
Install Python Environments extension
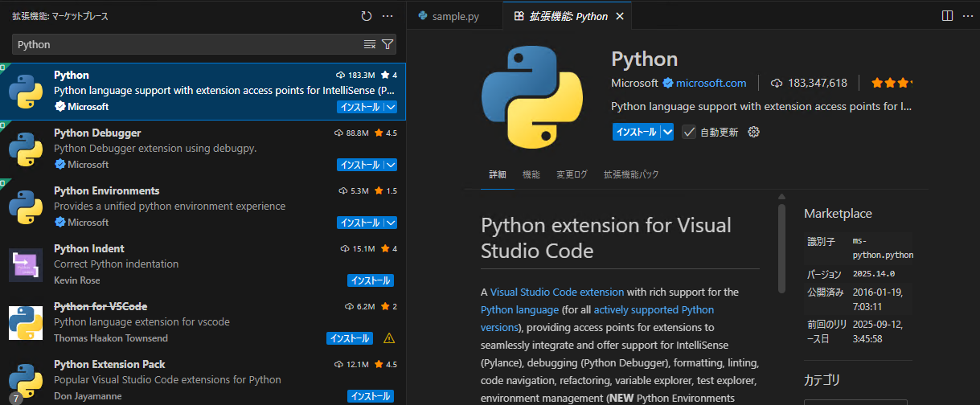[x=360, y=223]
